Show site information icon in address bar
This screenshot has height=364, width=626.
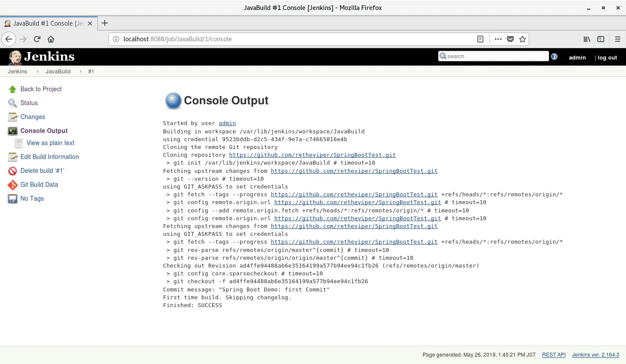coord(116,39)
